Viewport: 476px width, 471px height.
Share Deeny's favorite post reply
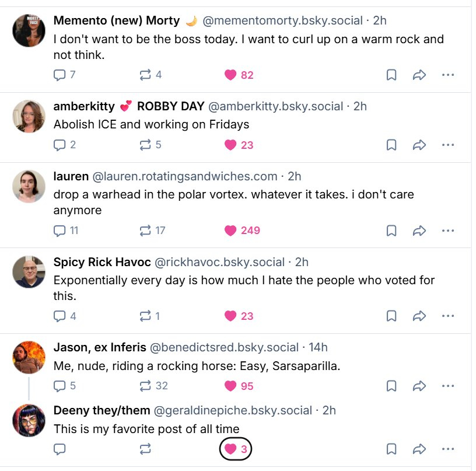419,449
